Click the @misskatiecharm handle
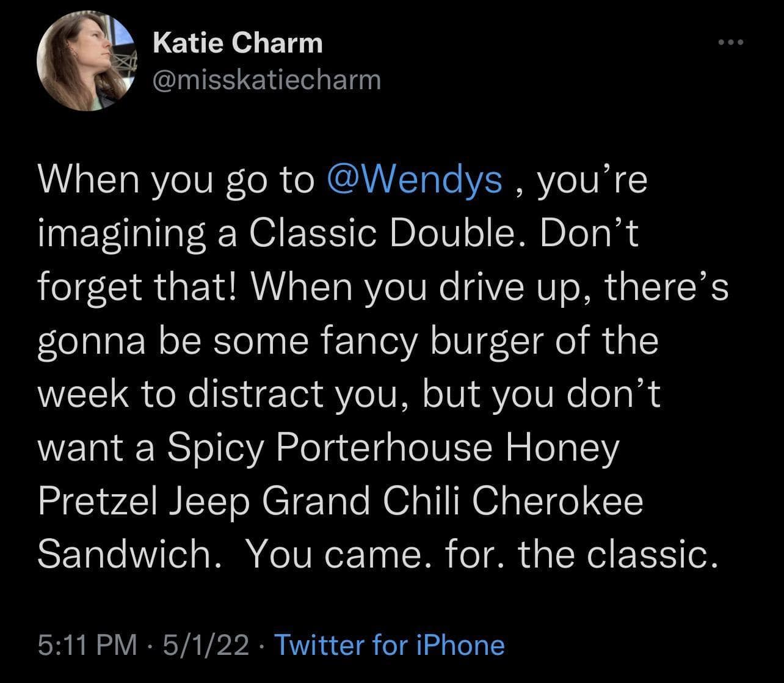The width and height of the screenshot is (784, 683). 266,79
